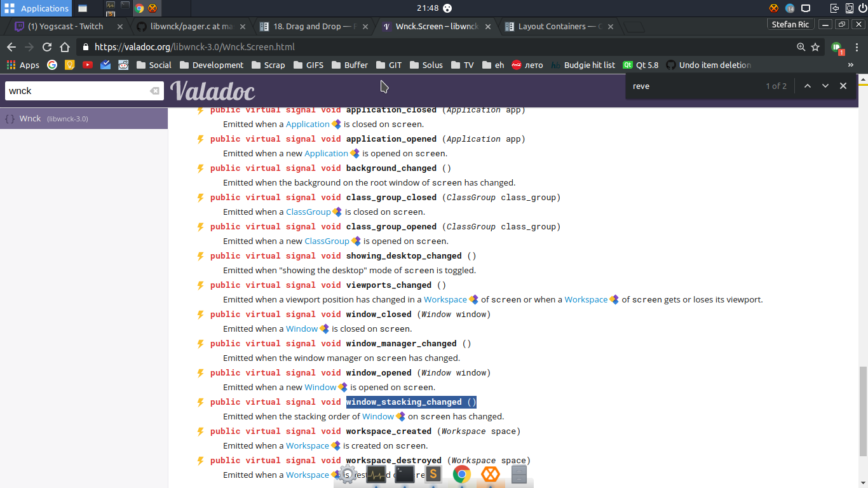Viewport: 868px width, 488px height.
Task: Open the Development bookmarks folder
Action: point(212,65)
